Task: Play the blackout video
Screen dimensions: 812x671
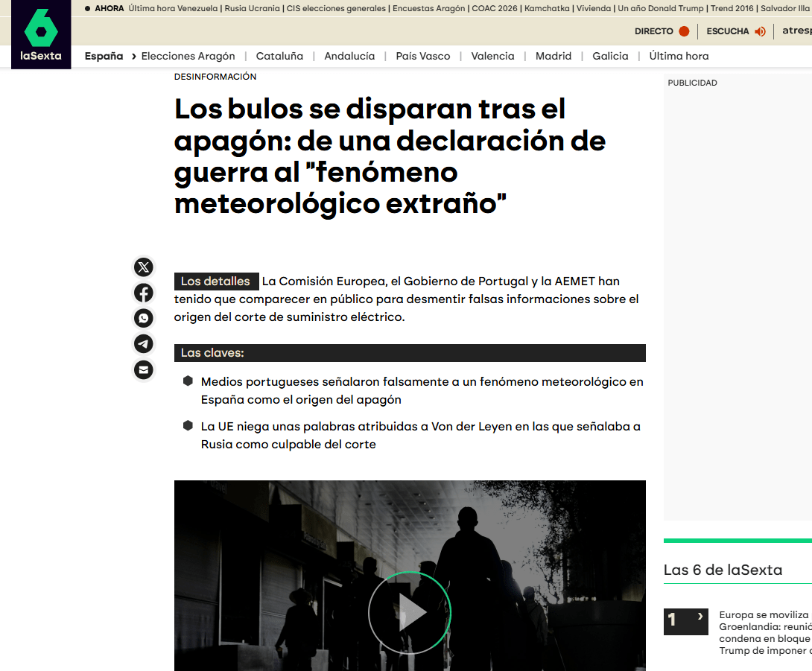Action: pyautogui.click(x=410, y=612)
